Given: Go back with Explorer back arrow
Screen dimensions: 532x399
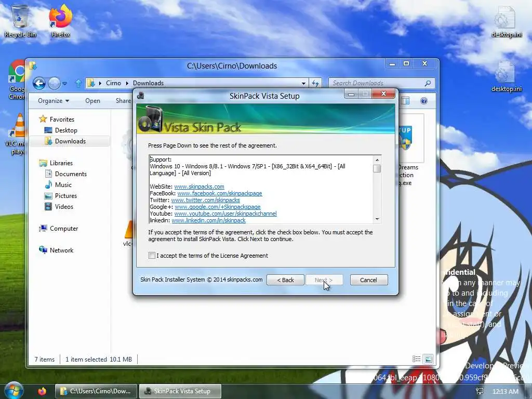Looking at the screenshot, I should (x=39, y=83).
